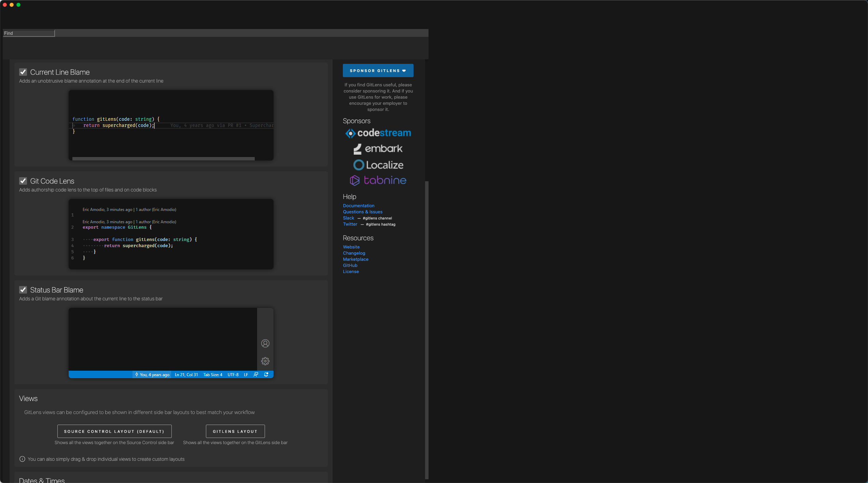
Task: Click the blame icon beside 'You, 4 years ago'
Action: [136, 374]
